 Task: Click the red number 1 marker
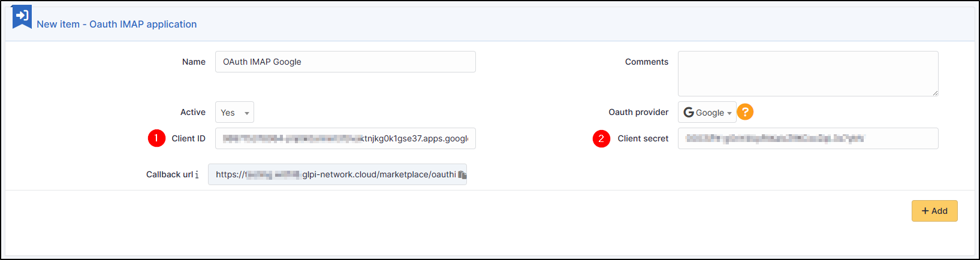156,138
